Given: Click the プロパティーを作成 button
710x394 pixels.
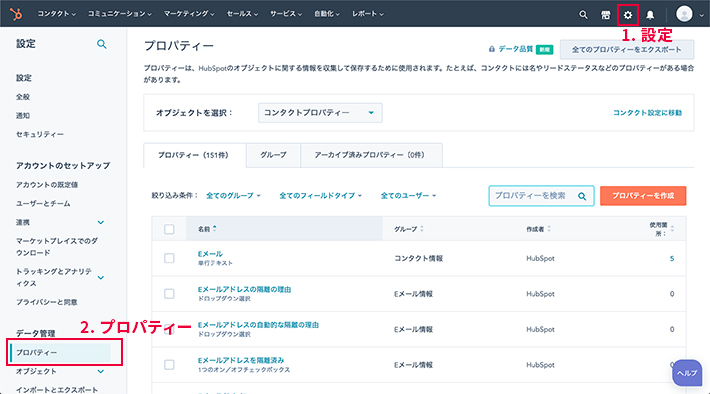Looking at the screenshot, I should tap(643, 196).
